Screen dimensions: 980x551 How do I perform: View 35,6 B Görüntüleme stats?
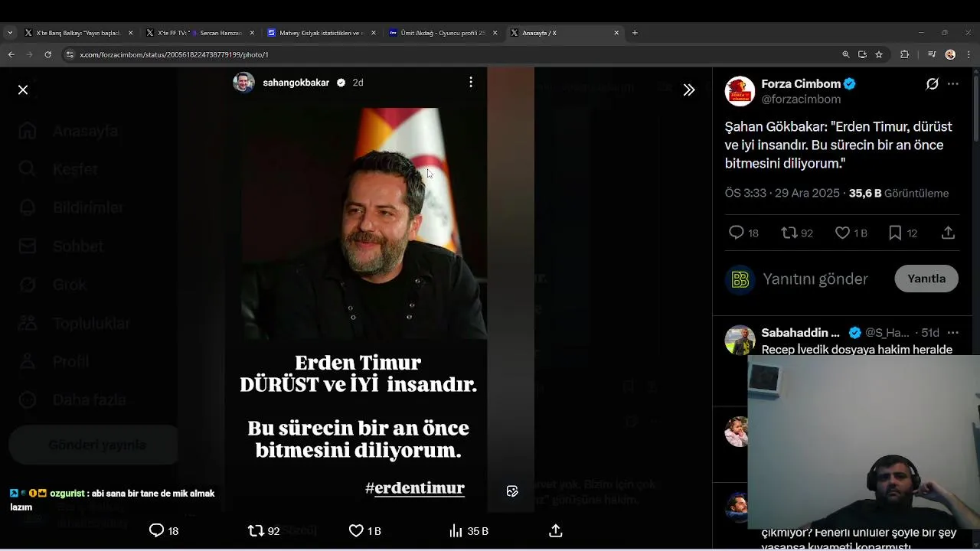click(899, 194)
